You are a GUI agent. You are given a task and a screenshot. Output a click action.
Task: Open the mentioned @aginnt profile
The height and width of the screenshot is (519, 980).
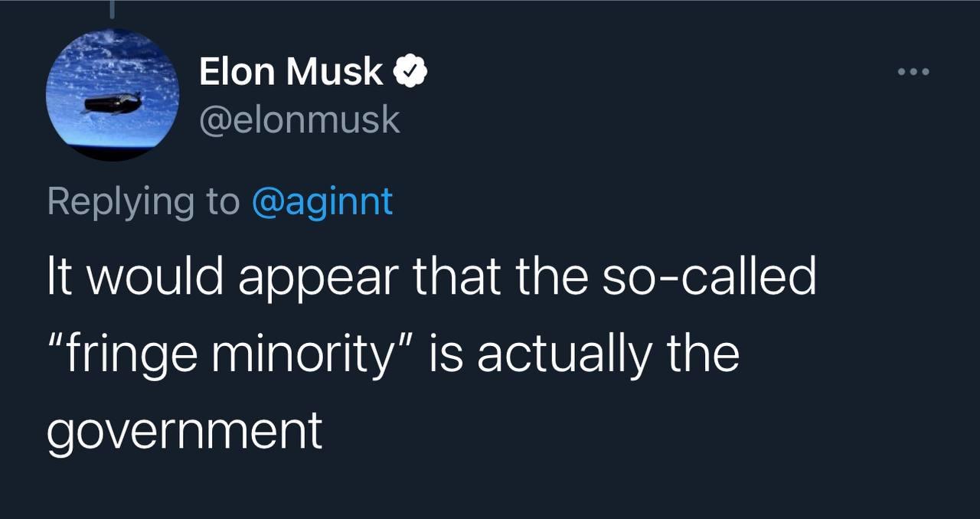pos(322,201)
